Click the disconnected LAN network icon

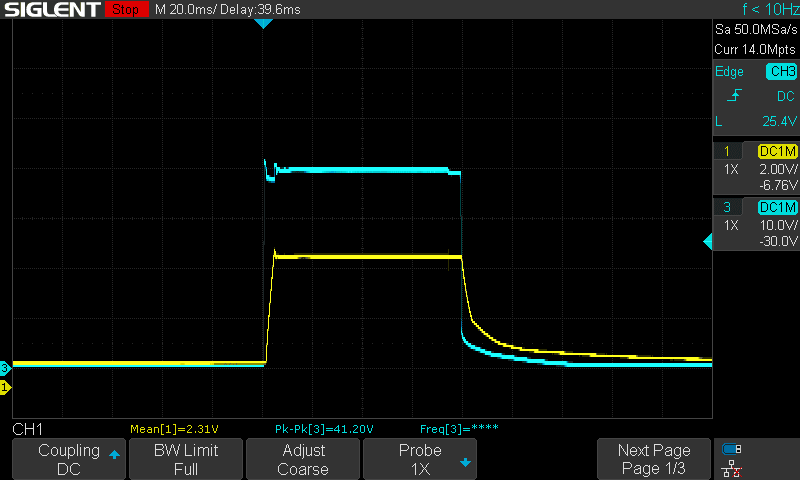731,467
